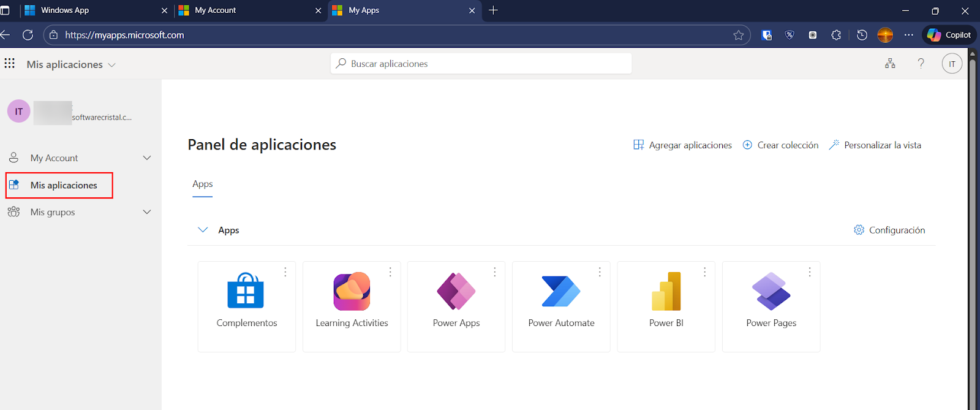Open the Power BI app tile
The width and height of the screenshot is (980, 410).
(x=666, y=306)
